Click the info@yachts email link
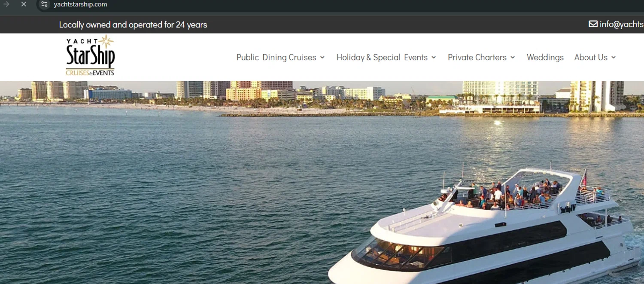This screenshot has height=284, width=644. coord(622,24)
